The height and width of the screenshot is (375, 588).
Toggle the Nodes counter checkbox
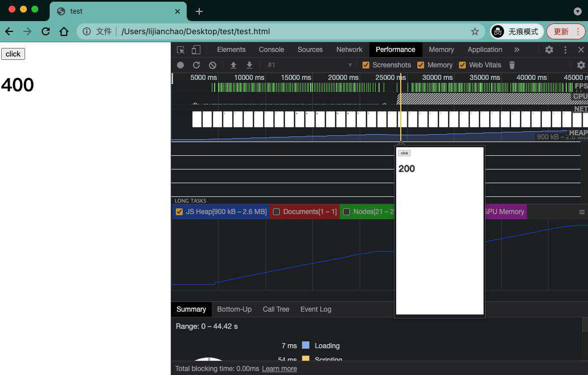(x=347, y=212)
